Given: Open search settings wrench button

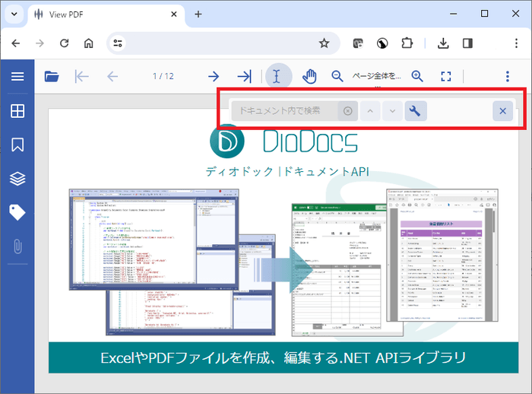Looking at the screenshot, I should click(x=415, y=111).
